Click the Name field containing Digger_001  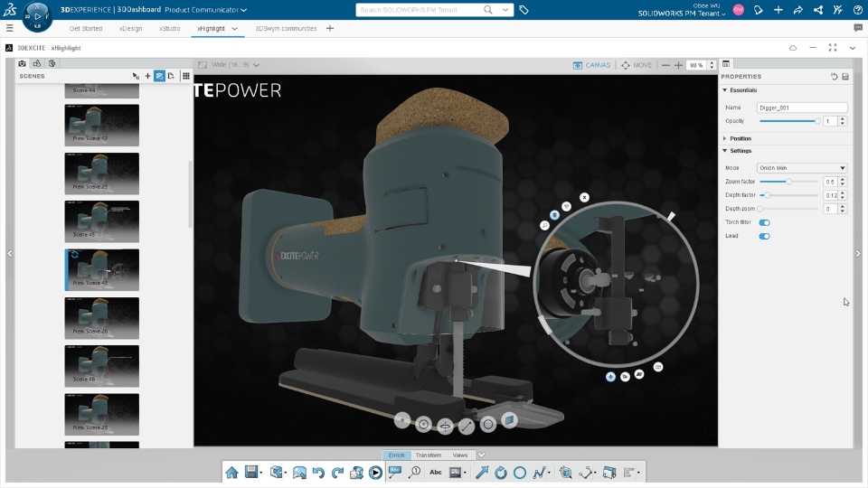[802, 108]
